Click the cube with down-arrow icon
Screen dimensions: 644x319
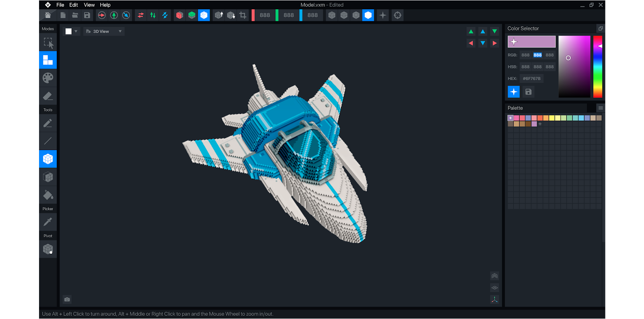(x=231, y=15)
